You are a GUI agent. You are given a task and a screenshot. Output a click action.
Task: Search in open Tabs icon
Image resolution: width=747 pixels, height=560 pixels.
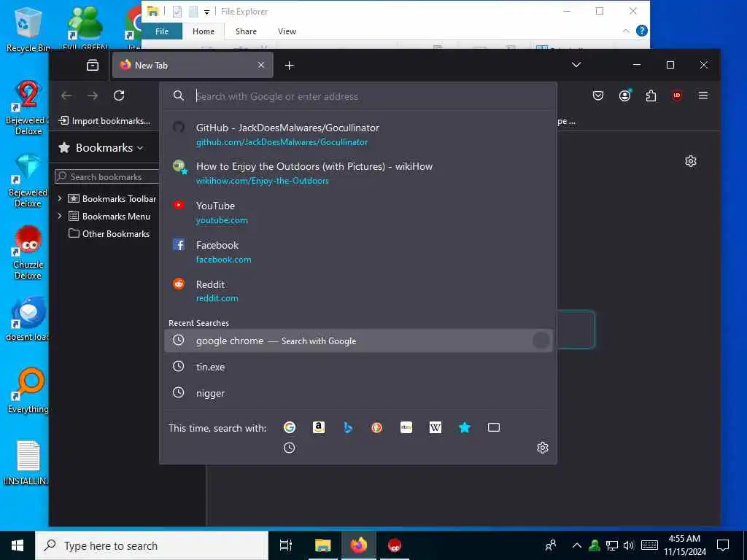[494, 427]
